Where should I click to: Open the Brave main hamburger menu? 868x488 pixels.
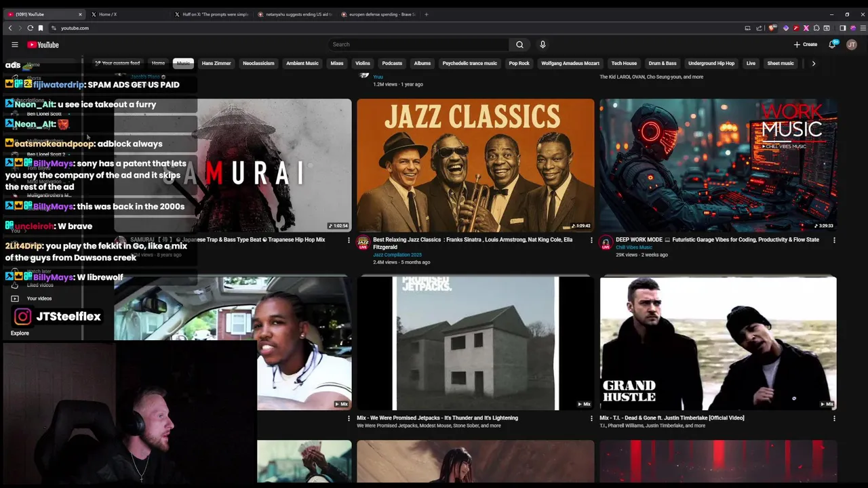[x=862, y=28]
